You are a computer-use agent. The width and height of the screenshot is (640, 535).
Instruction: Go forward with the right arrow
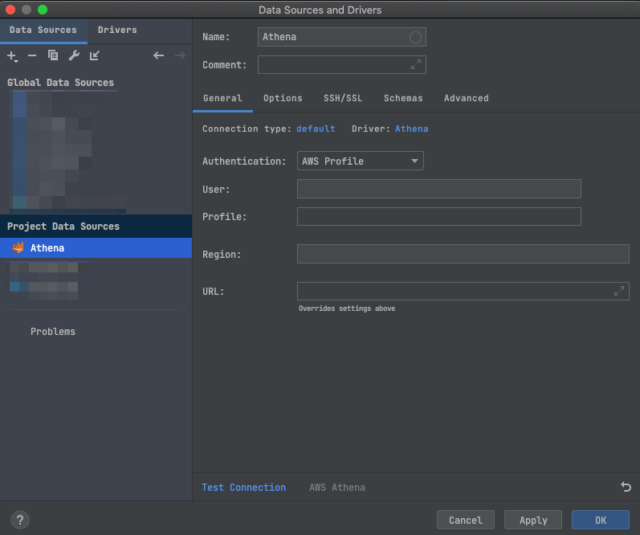click(180, 55)
